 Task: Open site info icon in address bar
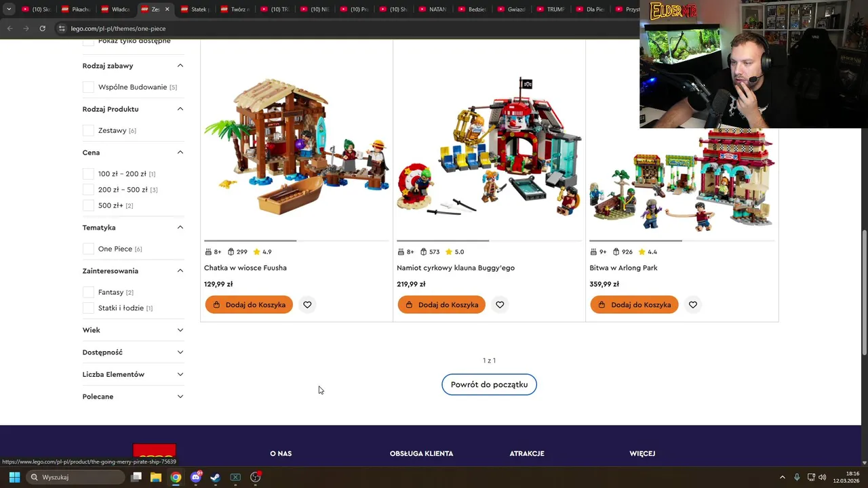click(62, 28)
